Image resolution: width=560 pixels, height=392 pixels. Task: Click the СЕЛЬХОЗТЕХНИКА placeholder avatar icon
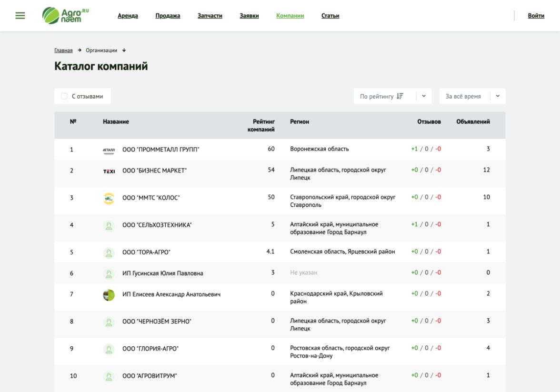[109, 225]
